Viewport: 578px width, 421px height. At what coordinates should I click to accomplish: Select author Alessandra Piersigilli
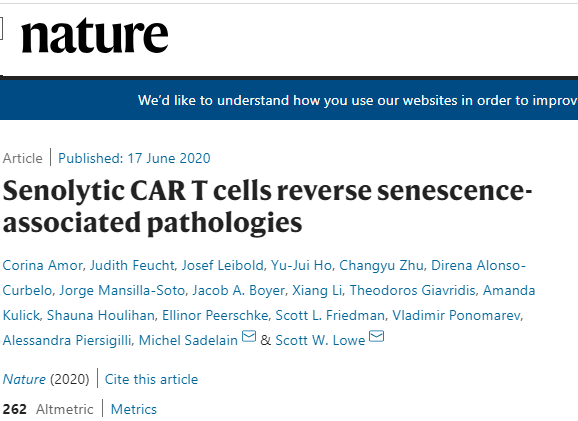click(67, 340)
